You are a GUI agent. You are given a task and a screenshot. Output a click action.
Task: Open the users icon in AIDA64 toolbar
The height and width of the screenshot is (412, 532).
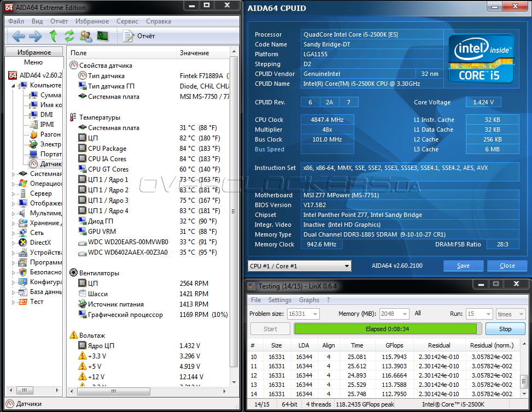(x=86, y=36)
